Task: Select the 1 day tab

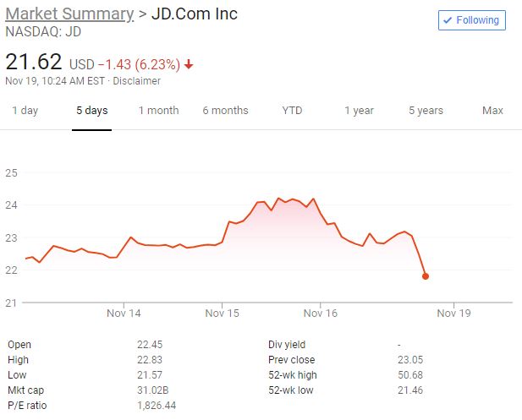Action: (x=25, y=111)
